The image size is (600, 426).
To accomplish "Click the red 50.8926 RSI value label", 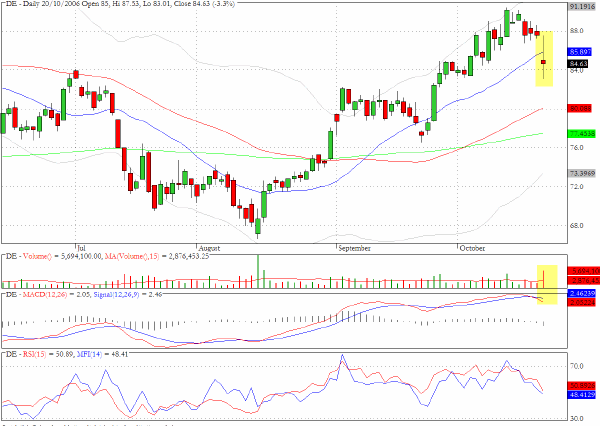I will click(582, 385).
